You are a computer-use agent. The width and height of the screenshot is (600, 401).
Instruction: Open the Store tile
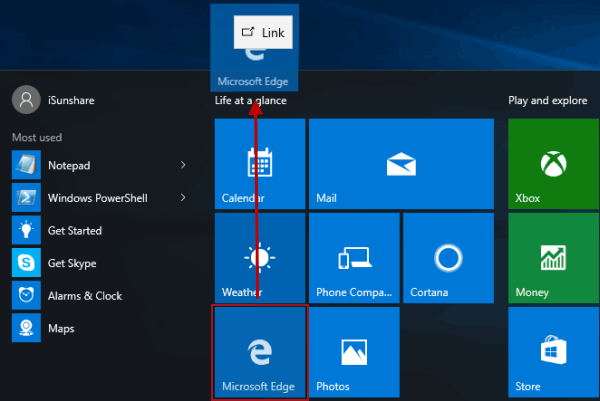tap(553, 352)
